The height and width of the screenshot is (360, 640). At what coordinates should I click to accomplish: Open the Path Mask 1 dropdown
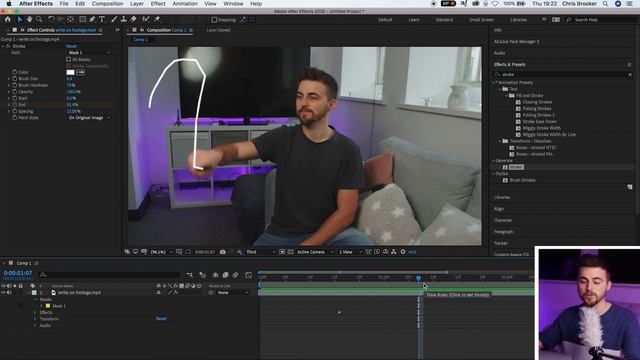[89, 53]
